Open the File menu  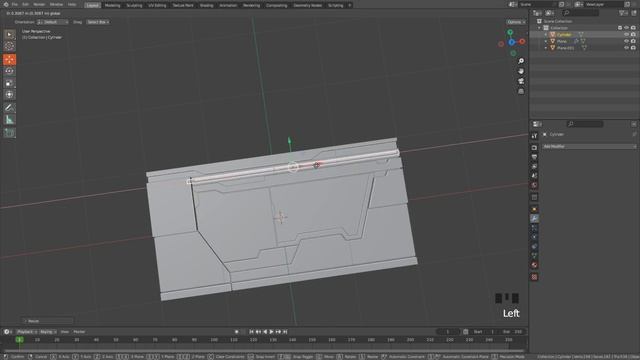15,4
